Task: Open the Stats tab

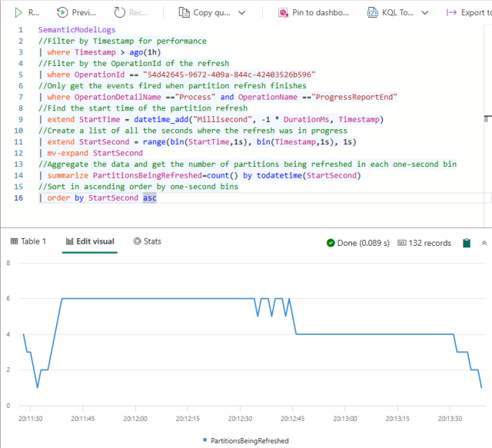Action: coord(147,241)
